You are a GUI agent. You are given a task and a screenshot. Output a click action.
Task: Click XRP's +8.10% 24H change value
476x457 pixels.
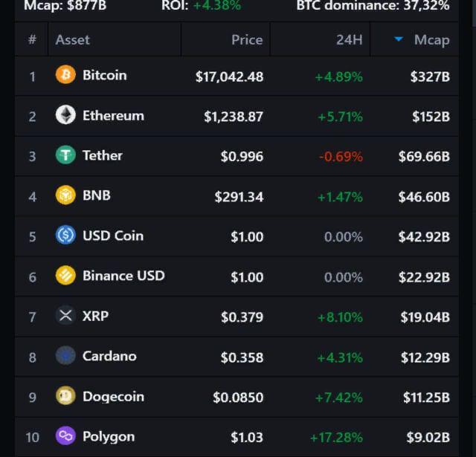[340, 317]
